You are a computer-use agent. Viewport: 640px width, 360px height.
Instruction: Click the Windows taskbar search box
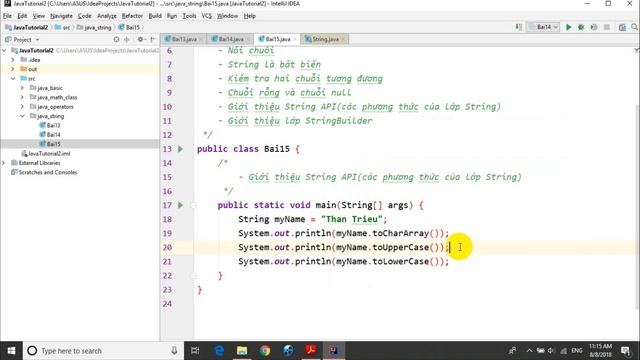[x=103, y=351]
